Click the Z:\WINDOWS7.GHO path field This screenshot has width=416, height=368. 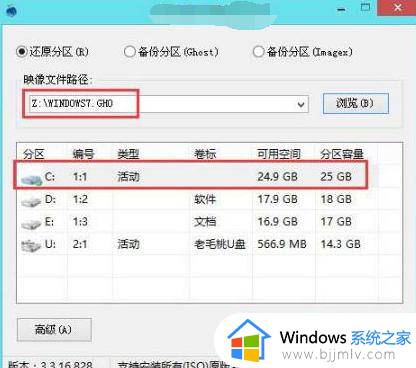(168, 104)
